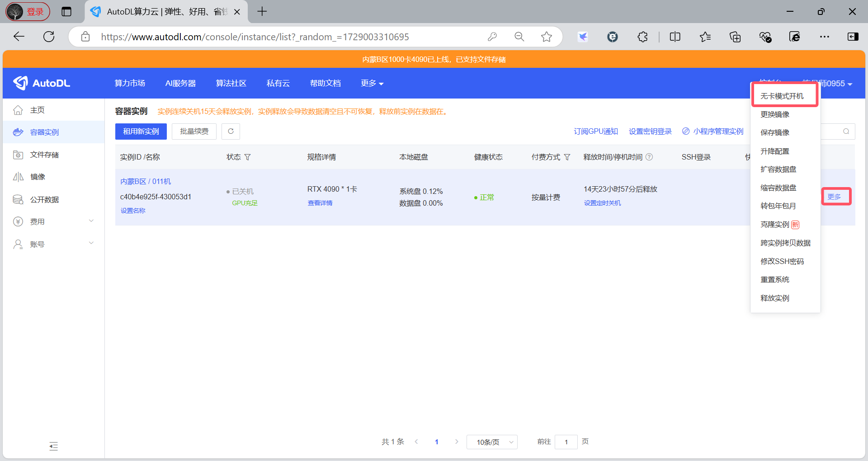868x461 pixels.
Task: Click payment method filter icon
Action: (567, 157)
